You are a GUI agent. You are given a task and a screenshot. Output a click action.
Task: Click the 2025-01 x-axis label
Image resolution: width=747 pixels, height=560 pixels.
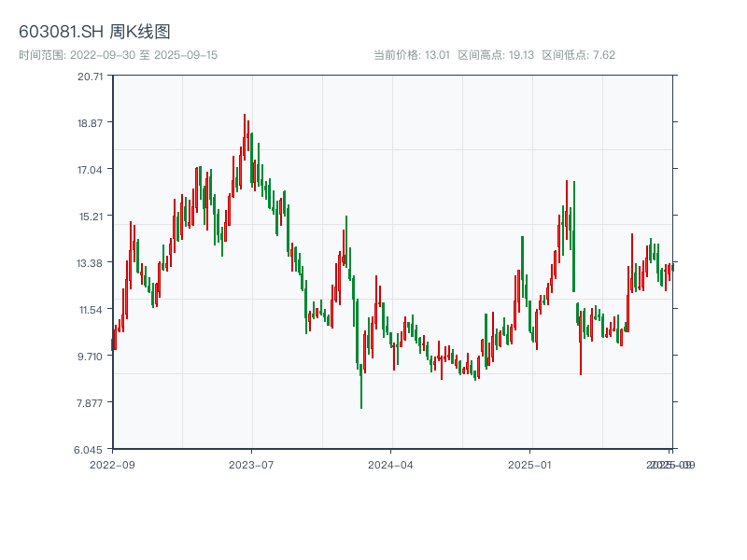coord(529,465)
